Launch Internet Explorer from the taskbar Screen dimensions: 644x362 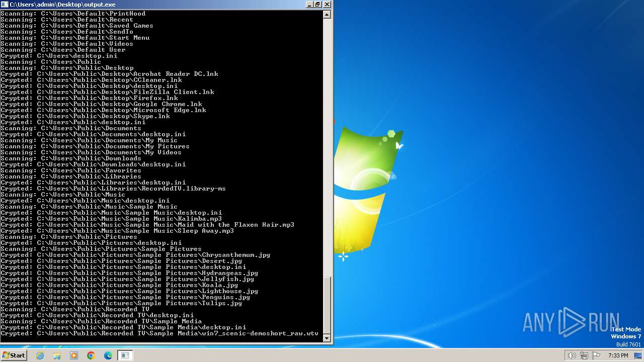pyautogui.click(x=40, y=355)
